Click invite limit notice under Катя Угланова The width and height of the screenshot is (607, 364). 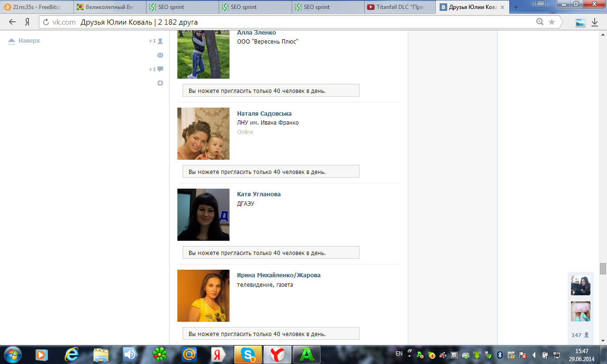click(x=271, y=253)
